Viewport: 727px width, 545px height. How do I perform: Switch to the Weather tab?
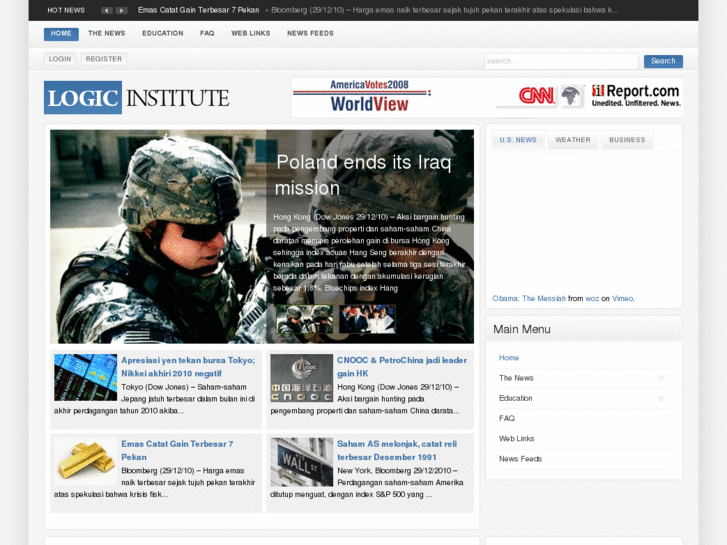(x=573, y=140)
